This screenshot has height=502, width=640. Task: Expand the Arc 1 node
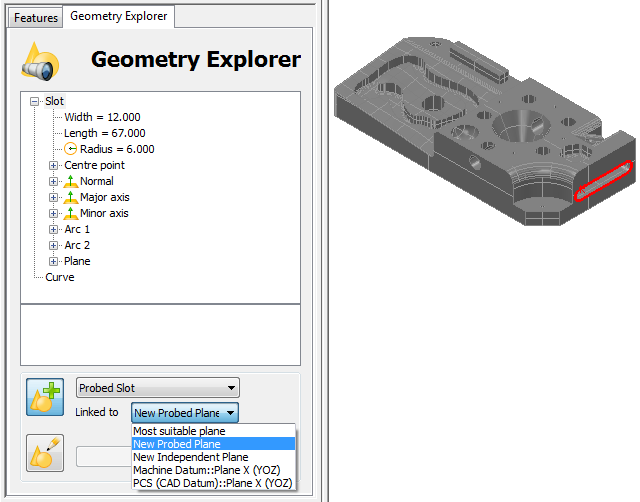pyautogui.click(x=53, y=229)
